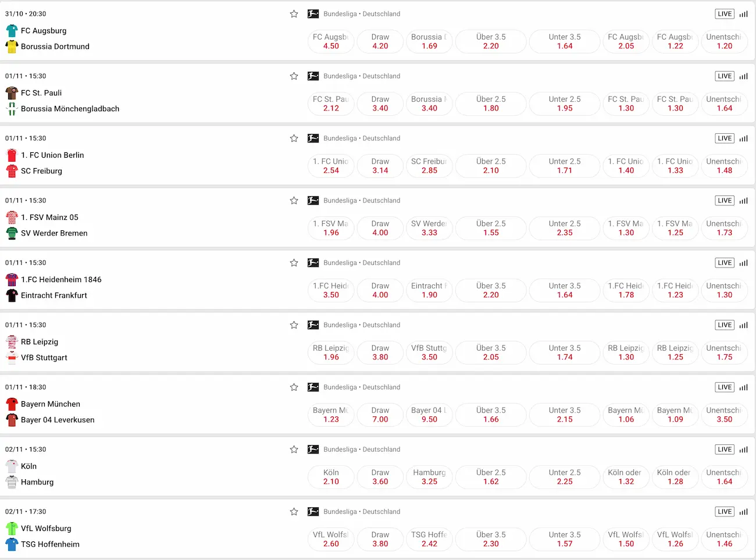The height and width of the screenshot is (560, 756).
Task: Open statistics bars icon for Heidenheim match
Action: point(743,263)
